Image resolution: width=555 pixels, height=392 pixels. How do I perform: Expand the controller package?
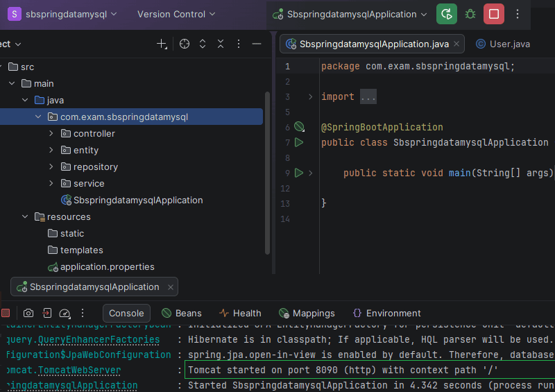pyautogui.click(x=51, y=133)
